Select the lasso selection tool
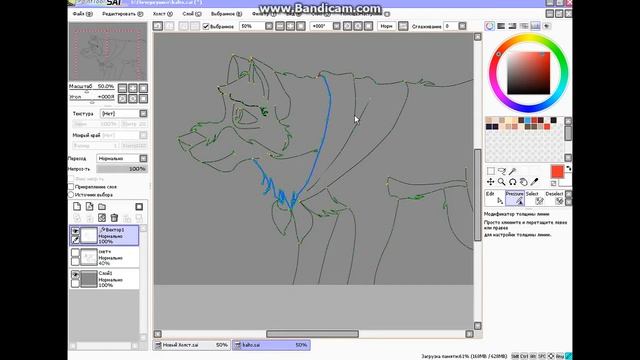Image resolution: width=640 pixels, height=360 pixels. tap(502, 171)
